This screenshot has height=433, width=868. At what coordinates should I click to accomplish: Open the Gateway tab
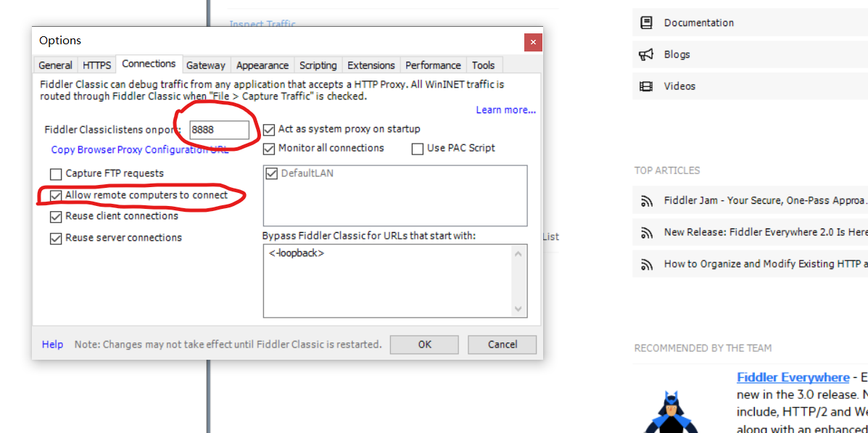click(x=206, y=65)
